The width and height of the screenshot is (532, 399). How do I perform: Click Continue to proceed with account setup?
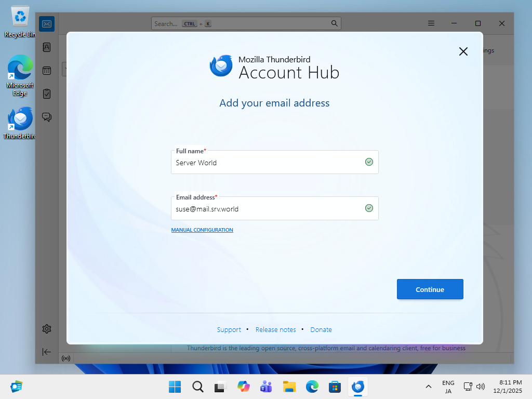coord(430,289)
